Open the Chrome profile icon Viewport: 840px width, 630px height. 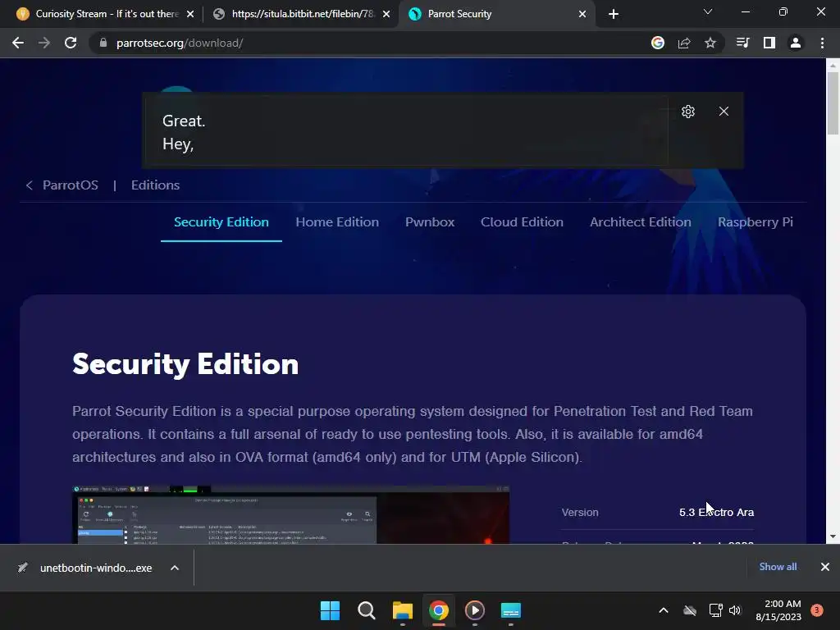tap(796, 43)
